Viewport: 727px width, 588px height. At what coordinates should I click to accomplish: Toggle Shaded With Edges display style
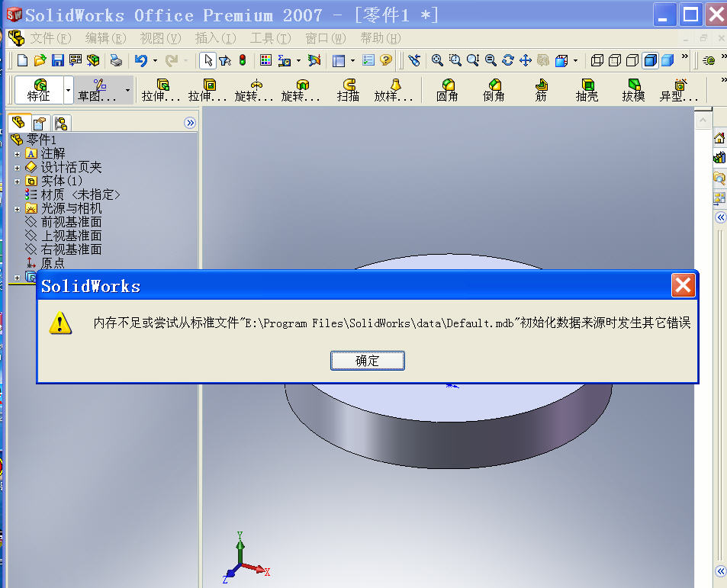pyautogui.click(x=651, y=60)
